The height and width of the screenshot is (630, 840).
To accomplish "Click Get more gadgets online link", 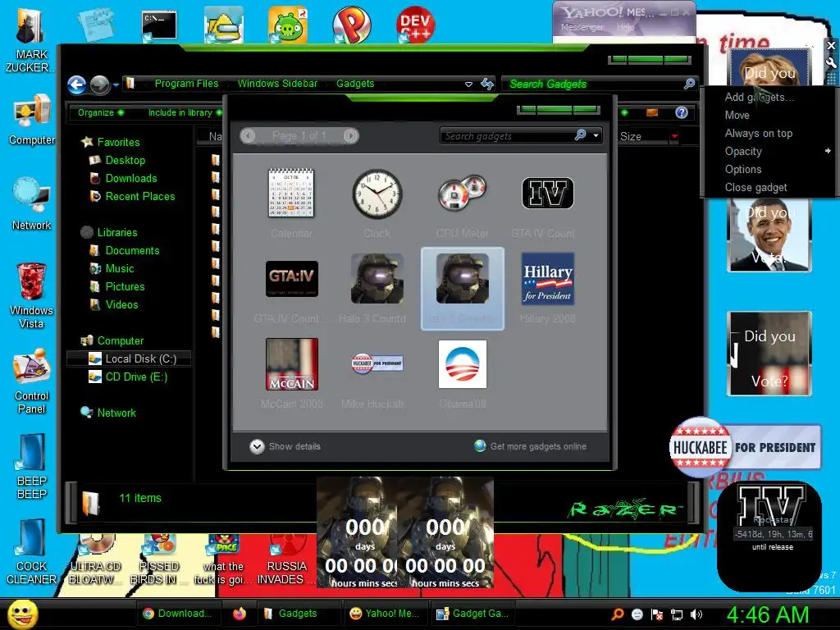I will click(538, 446).
